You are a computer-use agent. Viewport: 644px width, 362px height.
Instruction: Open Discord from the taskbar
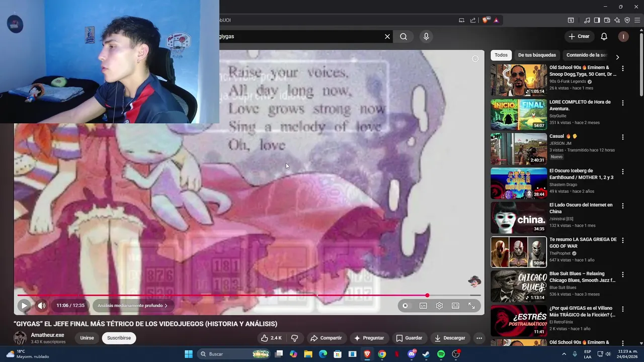[412, 354]
